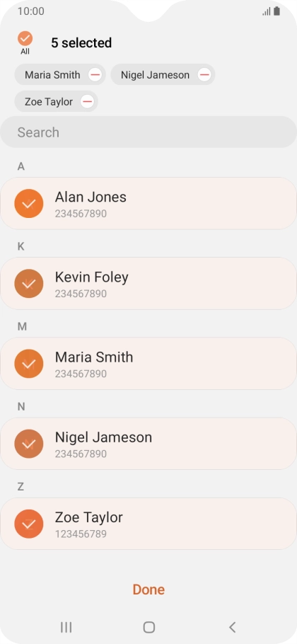
Task: Toggle the All contacts checkbox
Action: pyautogui.click(x=25, y=39)
